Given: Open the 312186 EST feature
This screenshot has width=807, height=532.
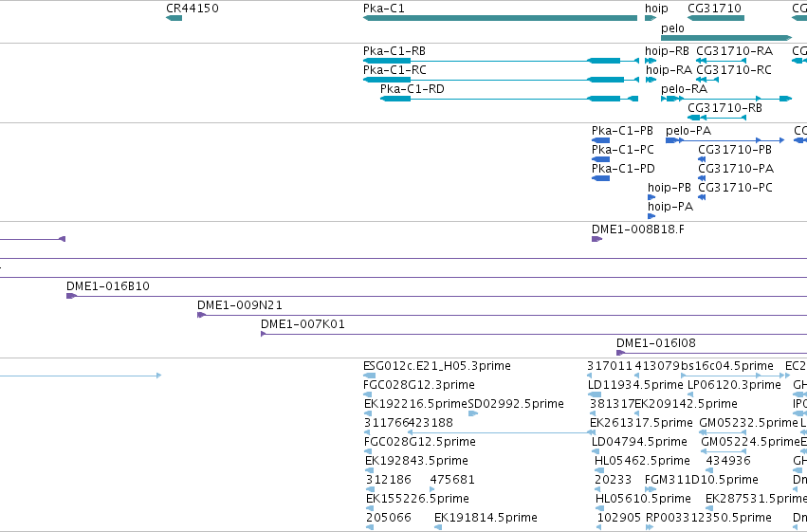Looking at the screenshot, I should 370,490.
